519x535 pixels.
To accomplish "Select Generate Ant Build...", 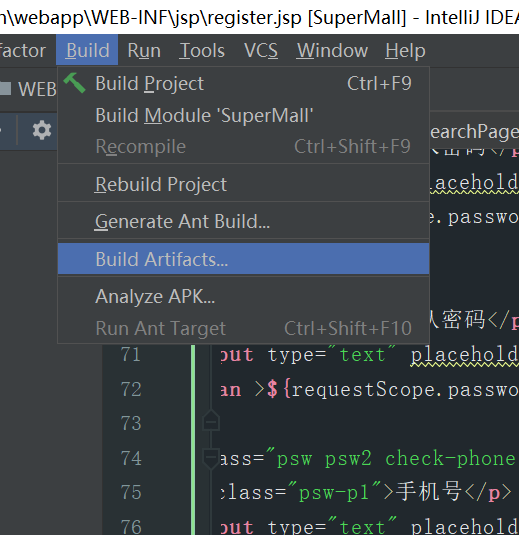I will coord(243,221).
